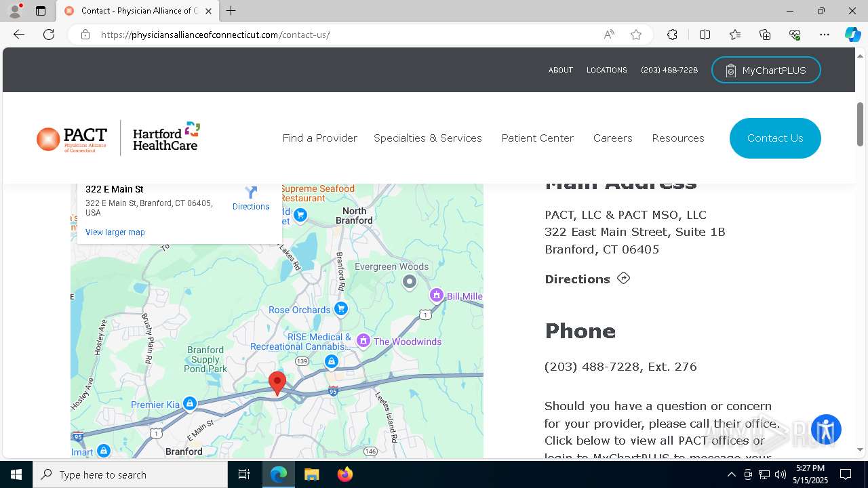The height and width of the screenshot is (488, 868).
Task: Click the Windows Start button
Action: pyautogui.click(x=16, y=474)
